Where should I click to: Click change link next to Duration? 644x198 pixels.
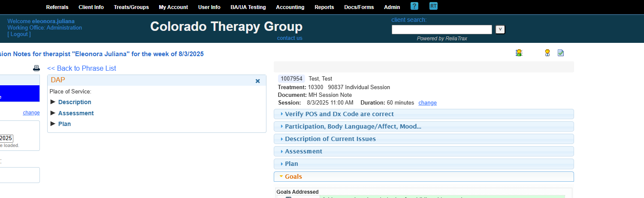coord(427,103)
